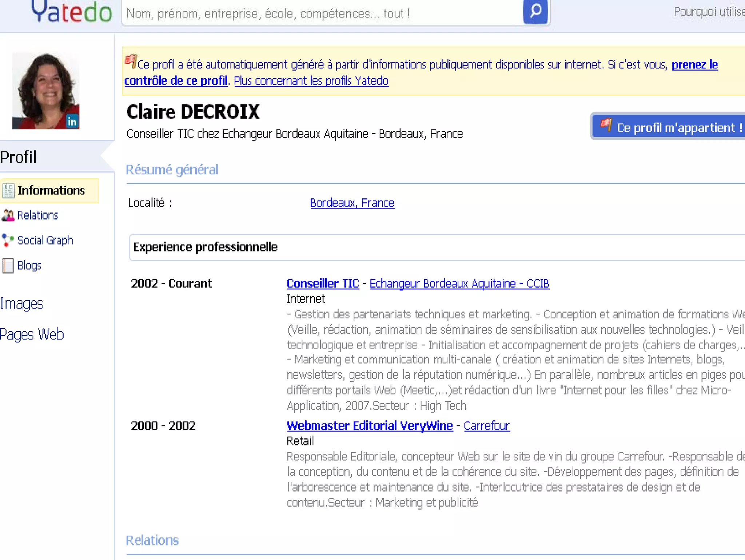Click the flag icon in yellow notice
The height and width of the screenshot is (560, 745).
131,61
